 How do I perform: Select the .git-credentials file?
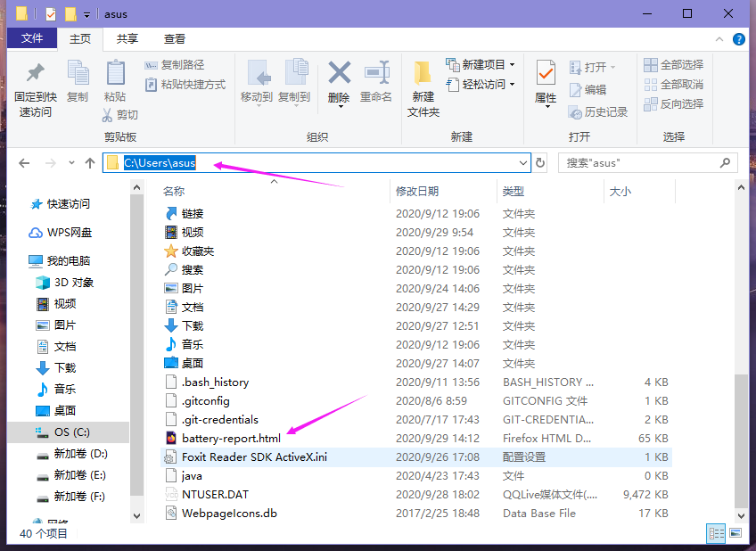pos(220,419)
